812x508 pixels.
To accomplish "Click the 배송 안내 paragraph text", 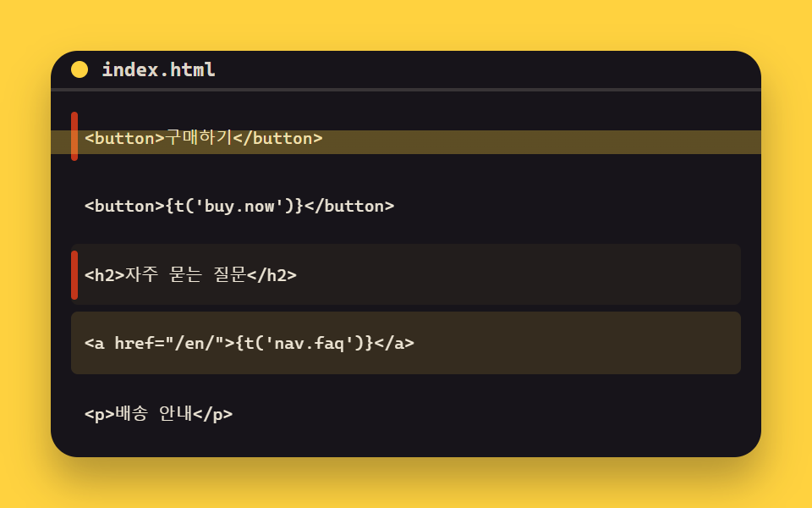I will pyautogui.click(x=153, y=414).
